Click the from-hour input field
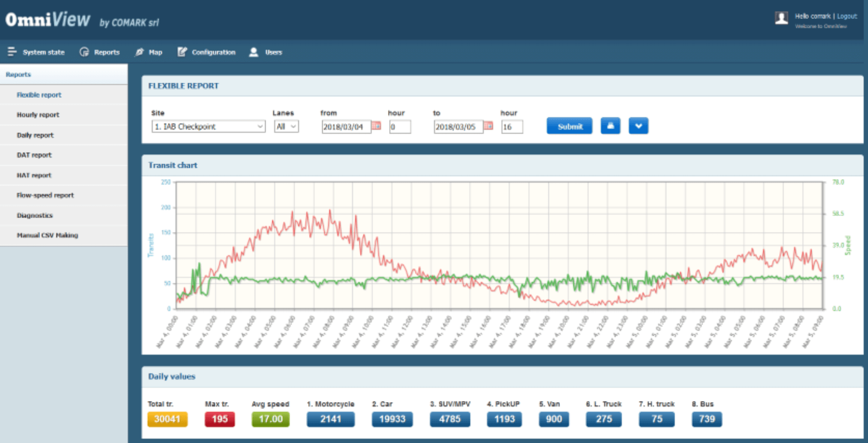868x443 pixels. click(x=400, y=127)
